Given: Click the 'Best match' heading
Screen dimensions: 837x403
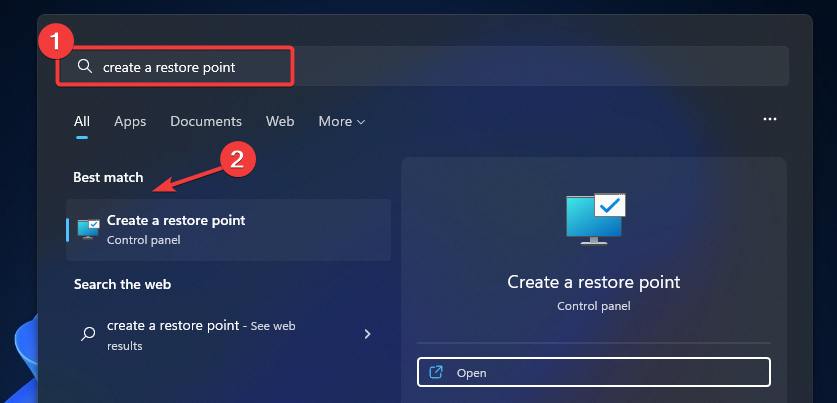Looking at the screenshot, I should click(108, 177).
